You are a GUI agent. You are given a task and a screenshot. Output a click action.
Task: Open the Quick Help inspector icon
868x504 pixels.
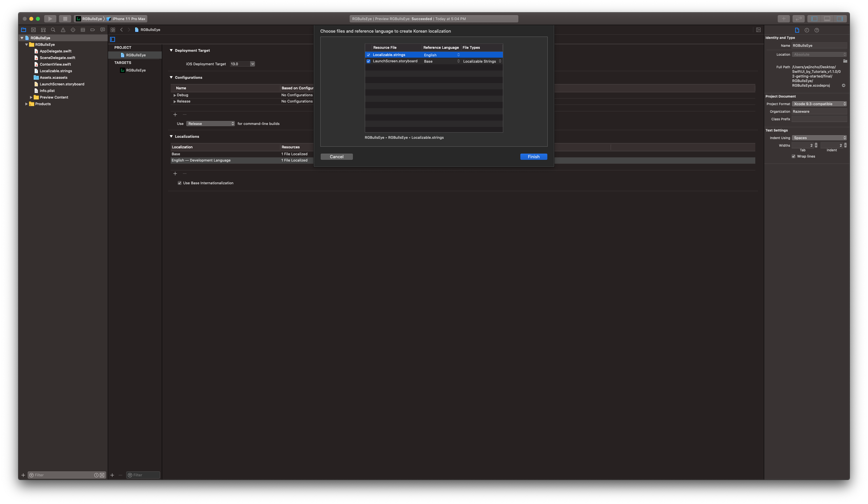(x=817, y=30)
